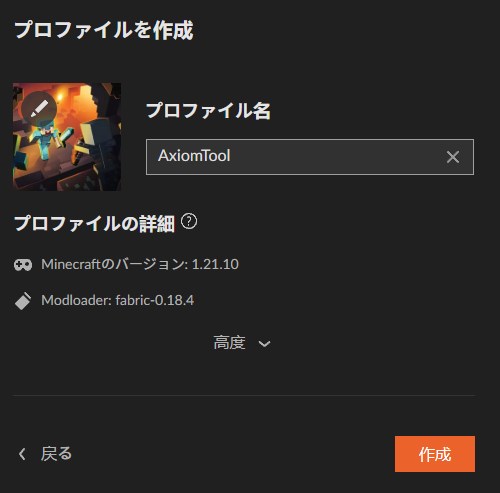Click the back chevron arrow icon
The height and width of the screenshot is (493, 500).
[22, 454]
